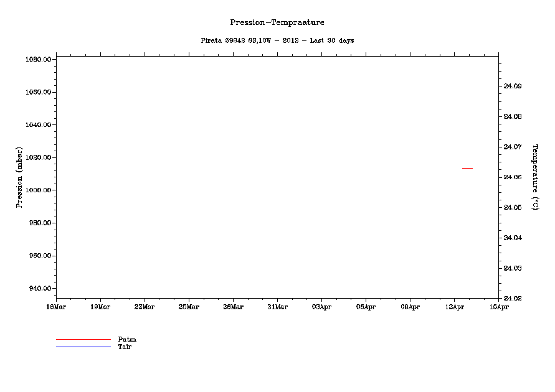This screenshot has height=392, width=555.
Task: Click the red data line segment
Action: tap(467, 168)
